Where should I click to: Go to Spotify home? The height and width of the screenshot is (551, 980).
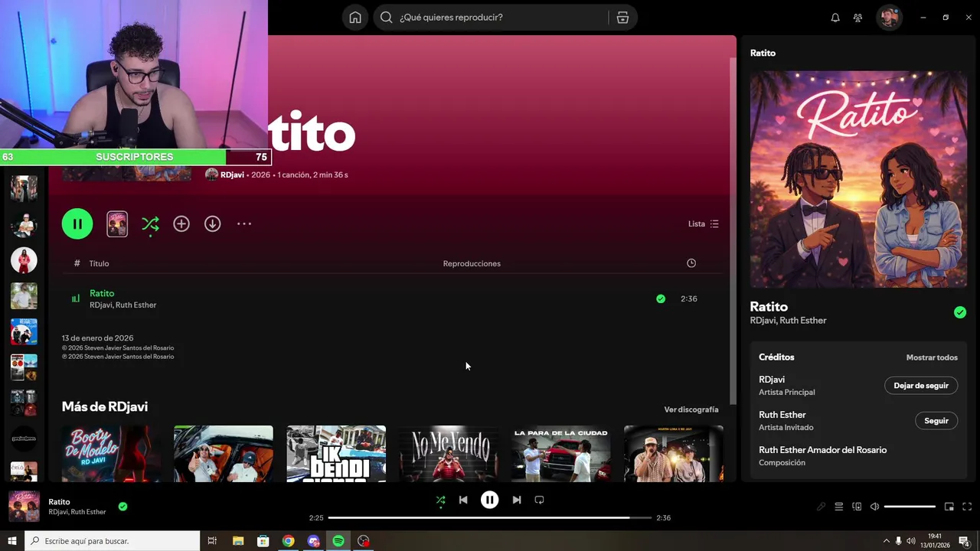pyautogui.click(x=355, y=18)
